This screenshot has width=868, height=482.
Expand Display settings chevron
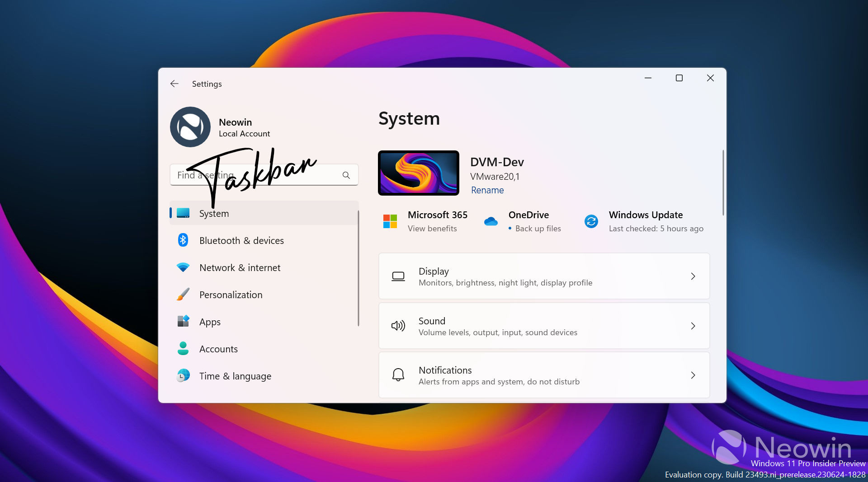pyautogui.click(x=693, y=276)
